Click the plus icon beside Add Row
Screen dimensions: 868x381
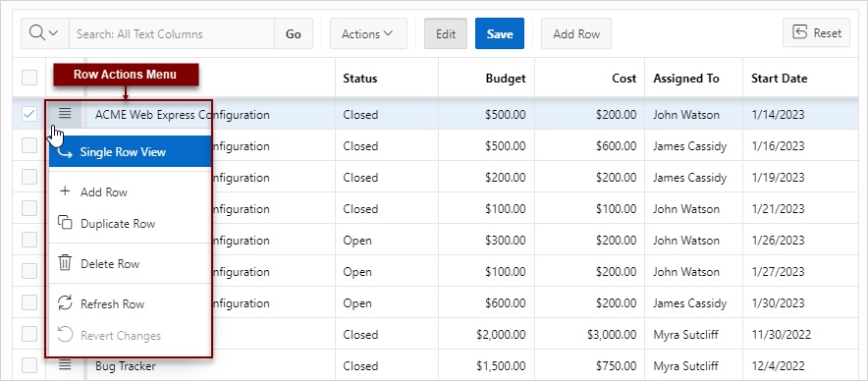pyautogui.click(x=66, y=191)
